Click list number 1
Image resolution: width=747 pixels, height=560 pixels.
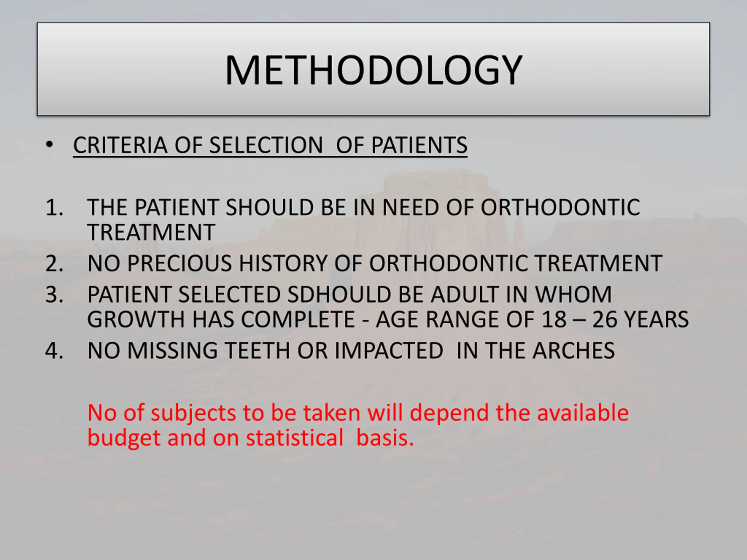point(54,207)
